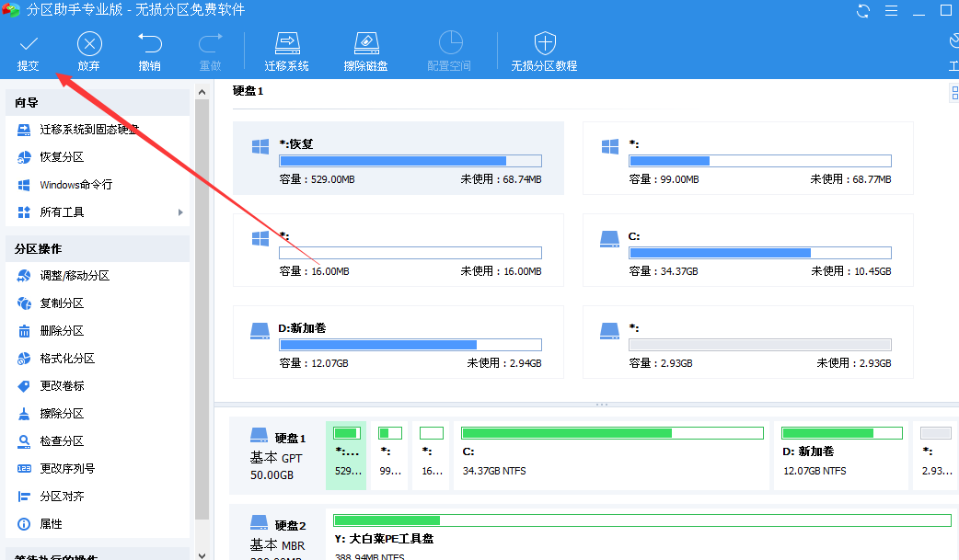Viewport: 959px width, 560px height.
Task: Select the 16.00MB partition card
Action: click(x=399, y=250)
